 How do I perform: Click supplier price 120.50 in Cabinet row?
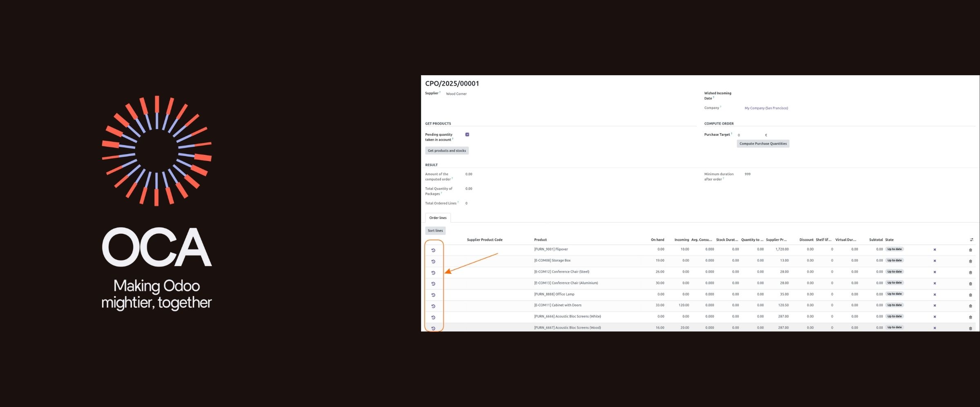783,305
